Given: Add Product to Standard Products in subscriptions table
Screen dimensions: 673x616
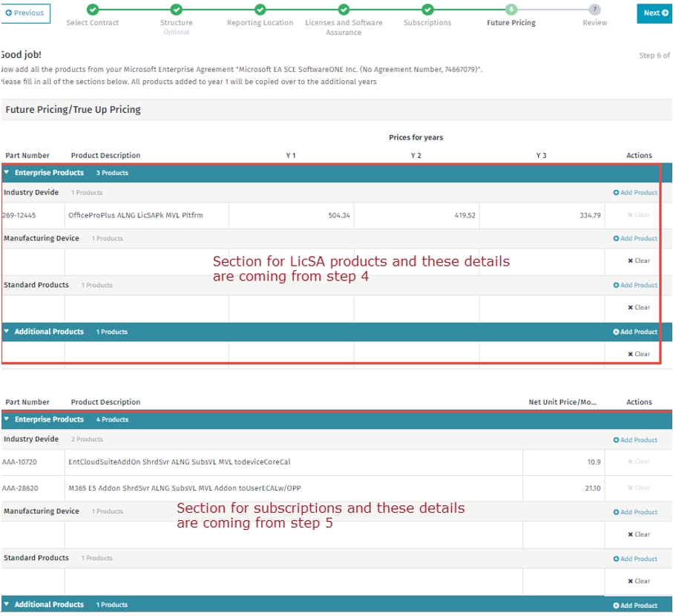Looking at the screenshot, I should click(635, 559).
